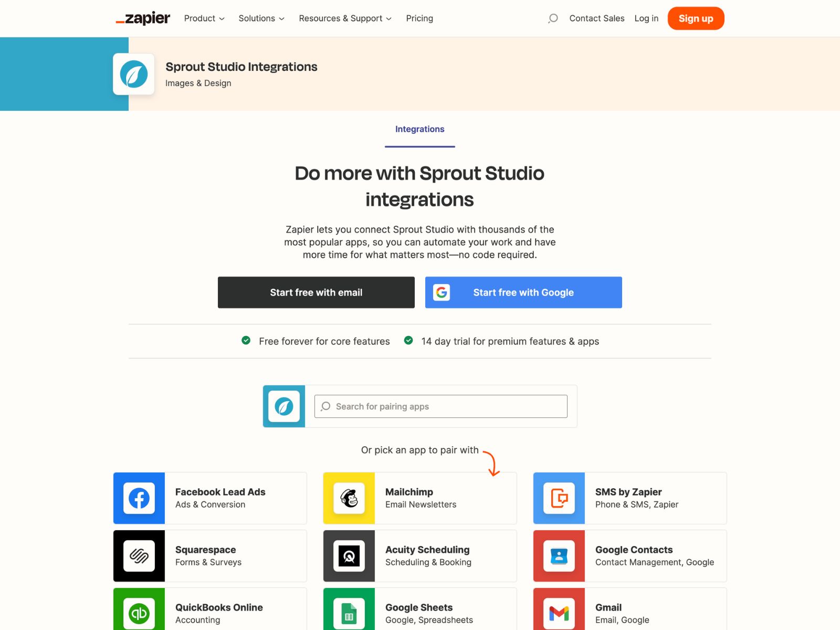This screenshot has height=630, width=840.
Task: Open the QuickBooks Online title link
Action: click(219, 607)
